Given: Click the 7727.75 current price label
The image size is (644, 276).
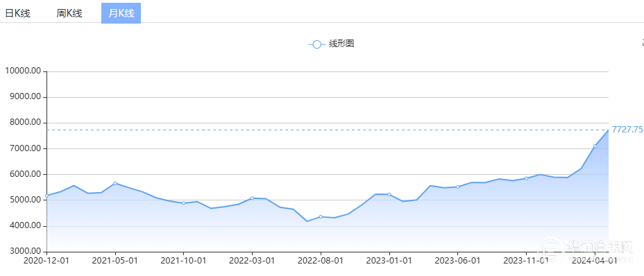Looking at the screenshot, I should tap(627, 130).
